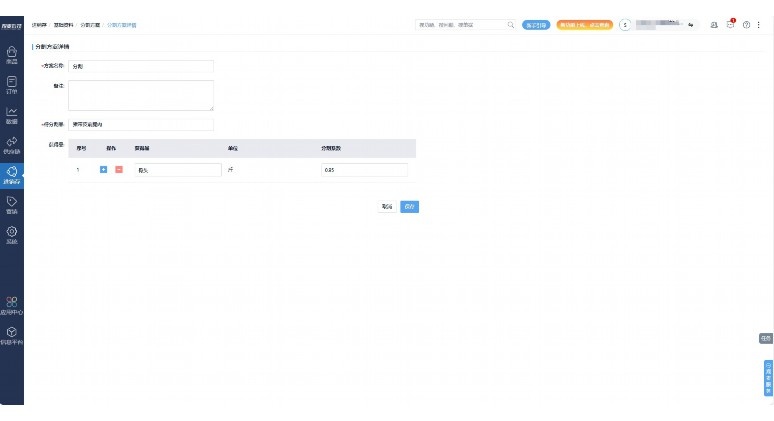The width and height of the screenshot is (774, 421).
Task: Click the switch arrows icon beside account name
Action: tap(691, 25)
